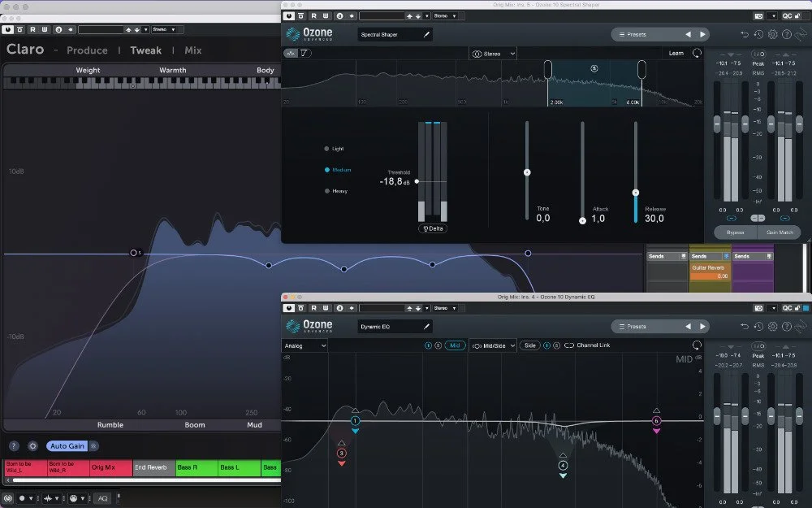Viewport: 812px width, 508px height.
Task: Click the Weight band label in Claro
Action: [x=88, y=70]
